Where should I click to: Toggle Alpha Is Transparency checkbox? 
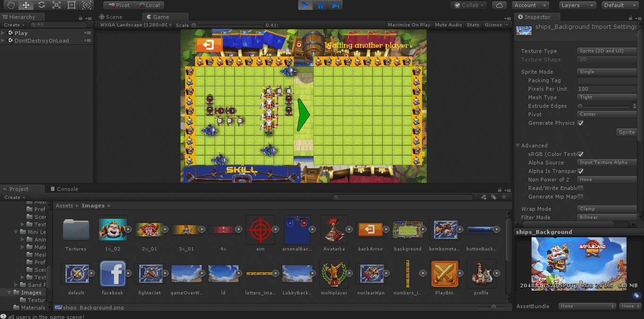coord(581,171)
